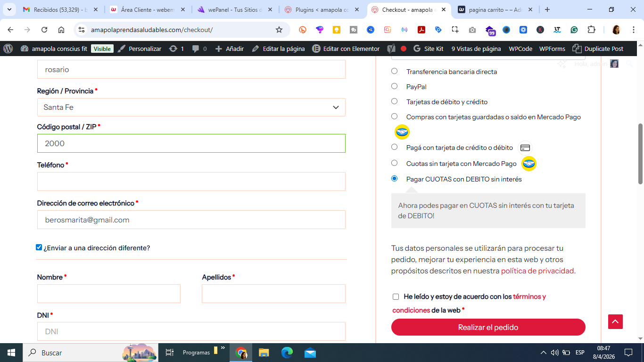Choose Transferencia bancaria directa
Viewport: 644px width, 362px height.
coord(395,71)
